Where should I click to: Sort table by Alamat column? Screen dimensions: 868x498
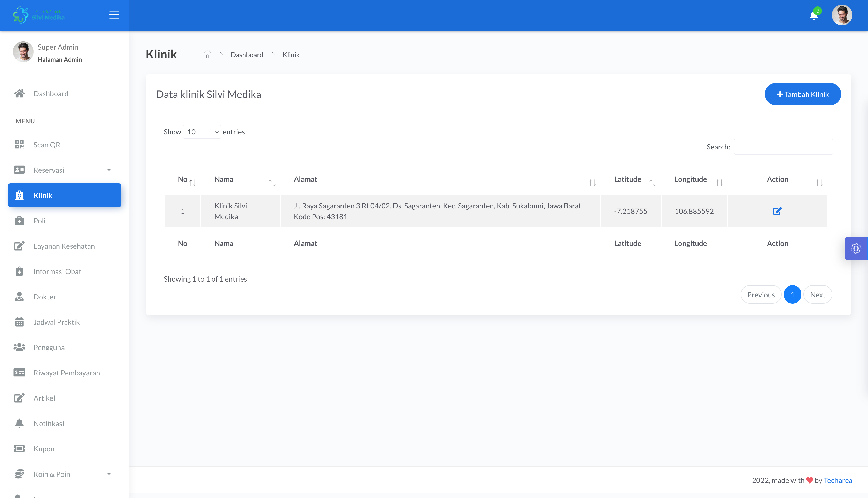[440, 179]
